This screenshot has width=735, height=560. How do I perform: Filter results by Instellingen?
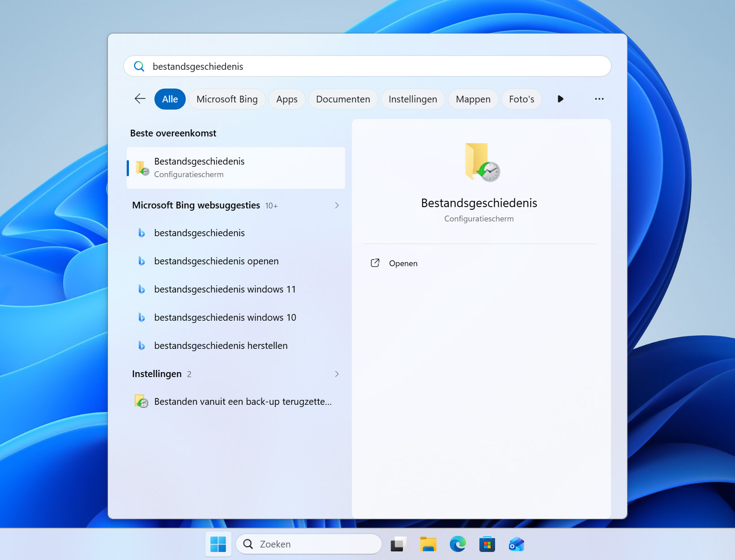413,99
